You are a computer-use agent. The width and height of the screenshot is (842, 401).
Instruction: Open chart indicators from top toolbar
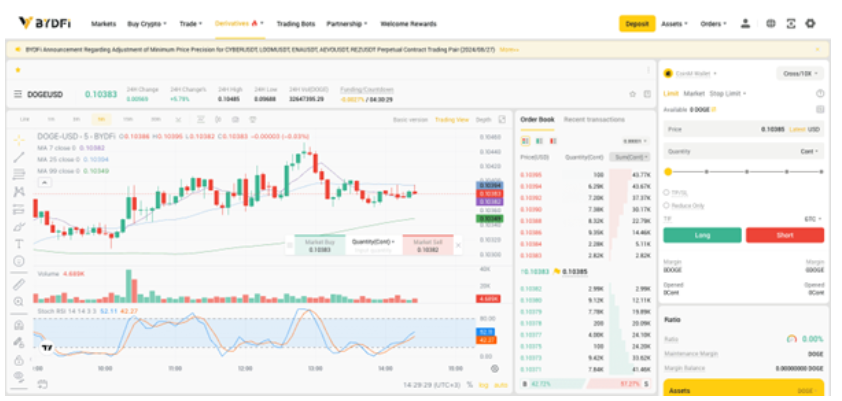pos(200,119)
